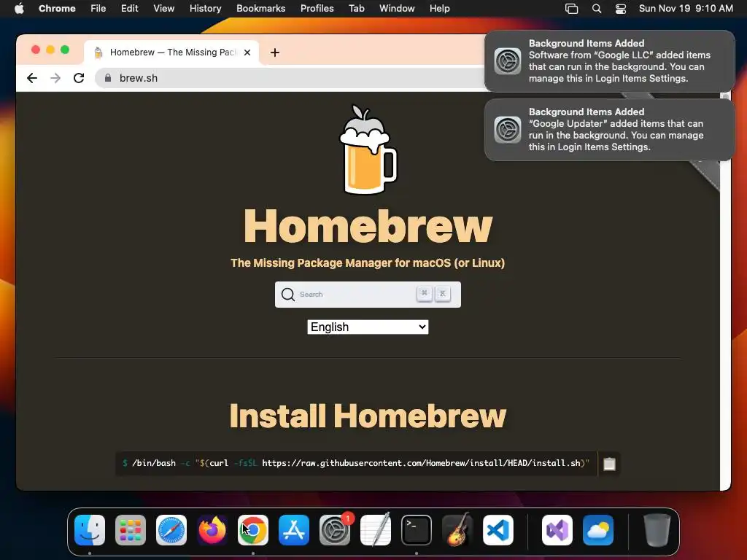This screenshot has width=747, height=560.
Task: Open the View menu
Action: (164, 8)
